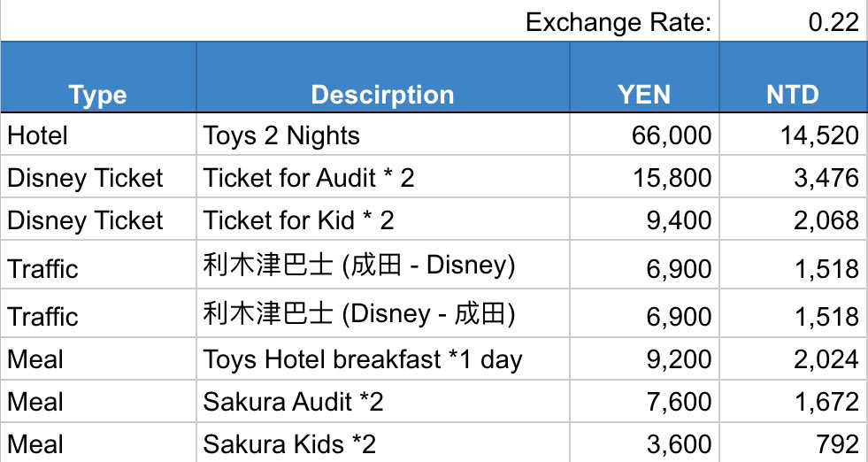
Task: Select the Descirption column header
Action: coord(382,95)
